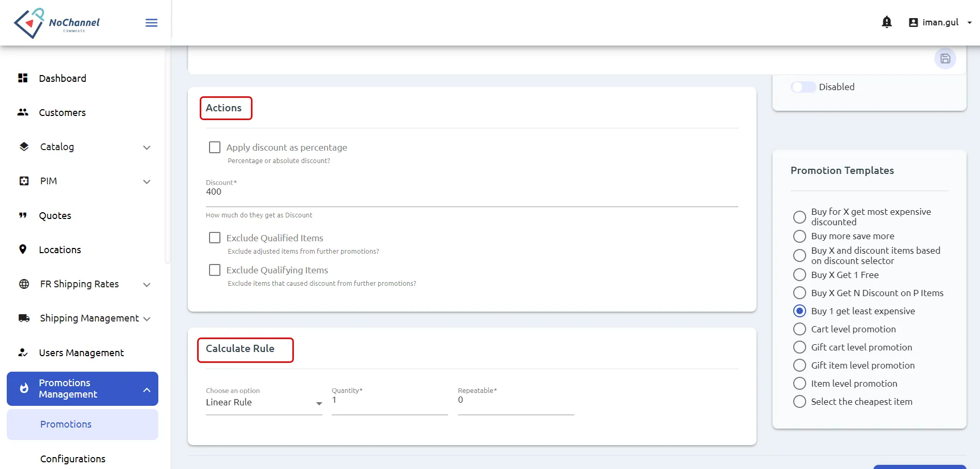Open the Promotions submenu item
The height and width of the screenshot is (469, 980).
(82, 424)
